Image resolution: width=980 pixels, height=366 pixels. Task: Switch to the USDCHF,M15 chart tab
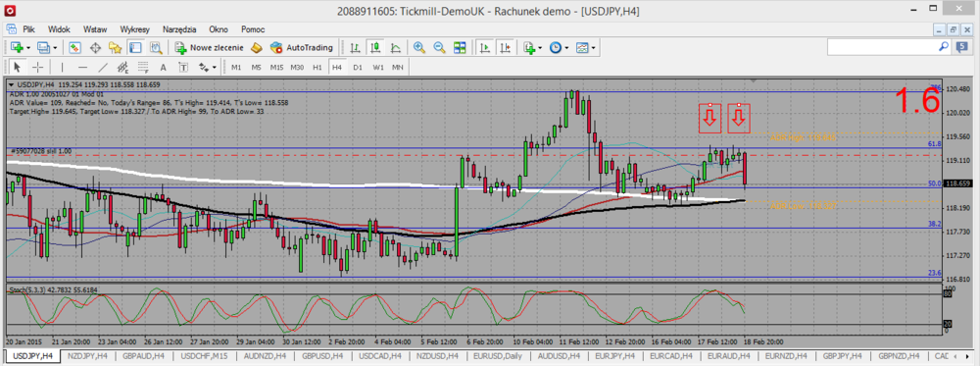pos(204,355)
